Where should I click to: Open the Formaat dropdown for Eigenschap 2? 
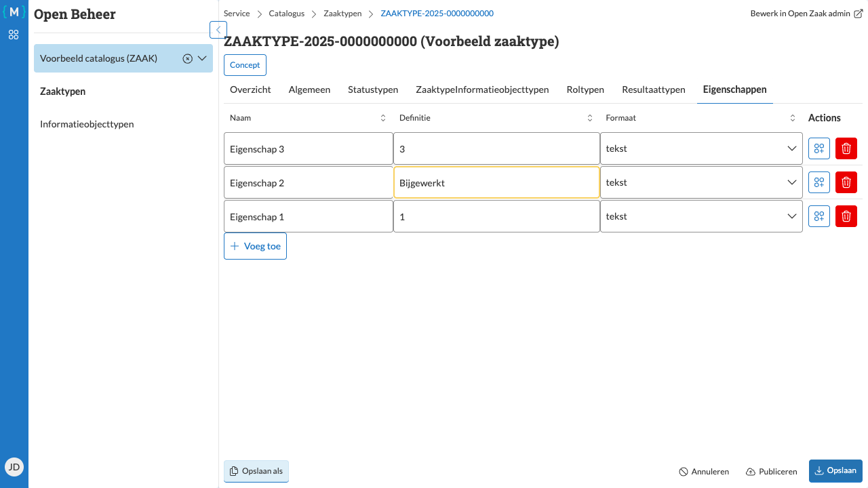pos(701,182)
